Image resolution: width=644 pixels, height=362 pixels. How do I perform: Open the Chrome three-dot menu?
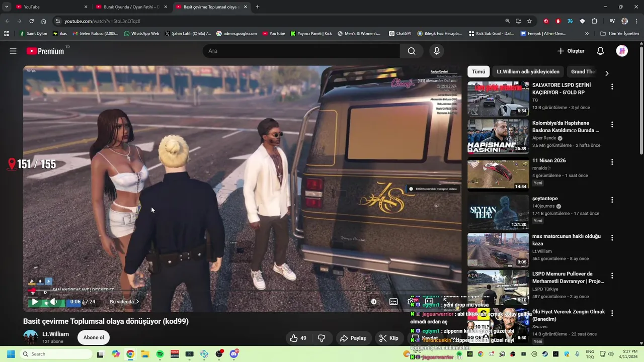click(x=636, y=21)
